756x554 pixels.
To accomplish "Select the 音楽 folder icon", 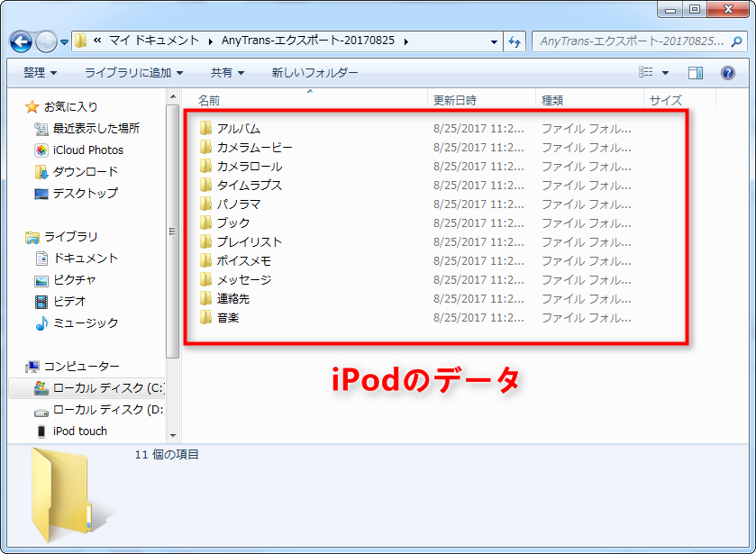I will click(205, 317).
